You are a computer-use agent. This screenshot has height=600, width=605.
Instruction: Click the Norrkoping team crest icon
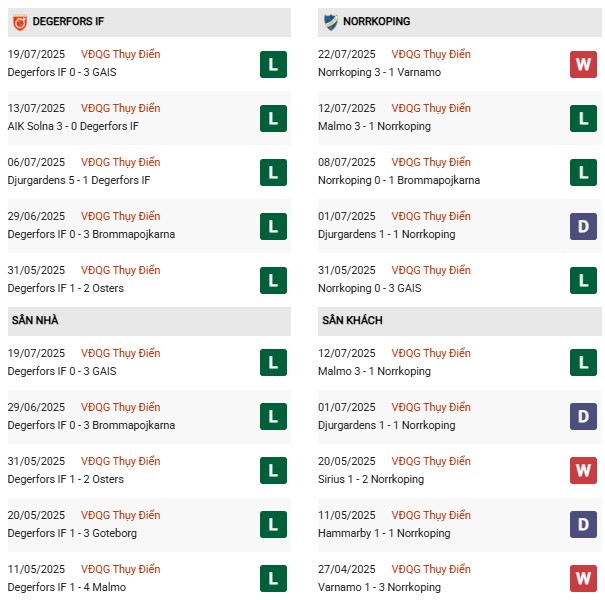[331, 21]
